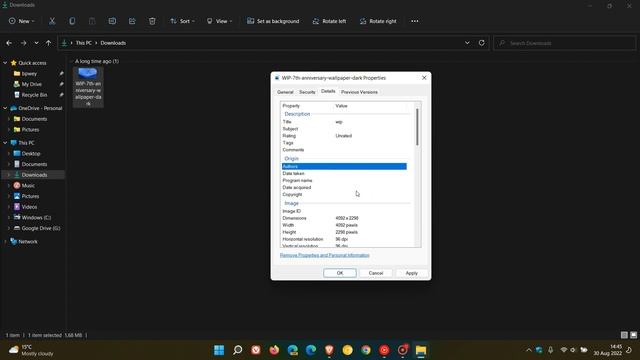Open the View dropdown
The image size is (640, 360).
(220, 21)
